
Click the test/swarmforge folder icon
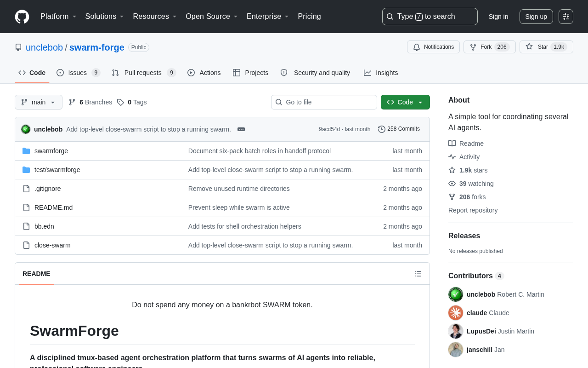[x=26, y=170]
